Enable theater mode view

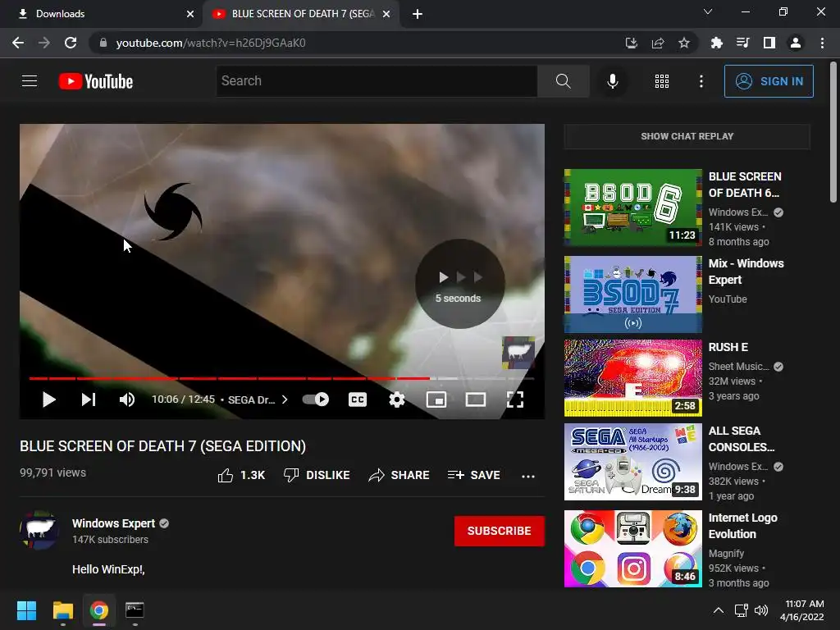point(476,399)
